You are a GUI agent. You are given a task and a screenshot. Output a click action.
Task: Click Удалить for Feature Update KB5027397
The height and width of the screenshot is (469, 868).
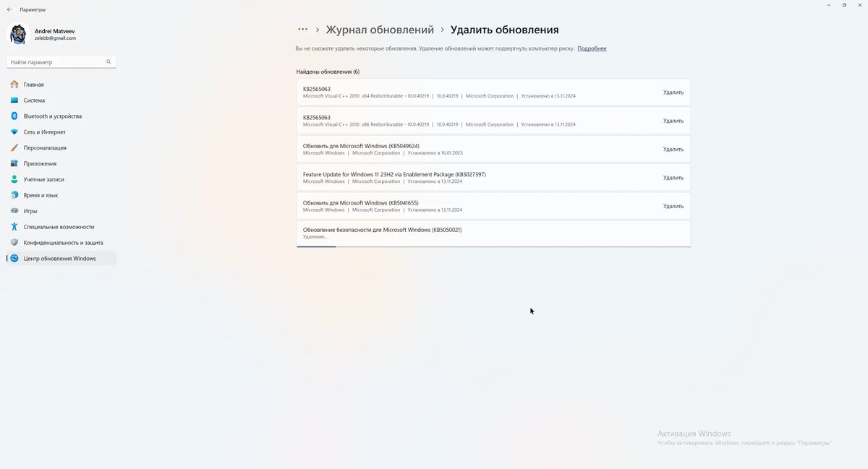(673, 177)
